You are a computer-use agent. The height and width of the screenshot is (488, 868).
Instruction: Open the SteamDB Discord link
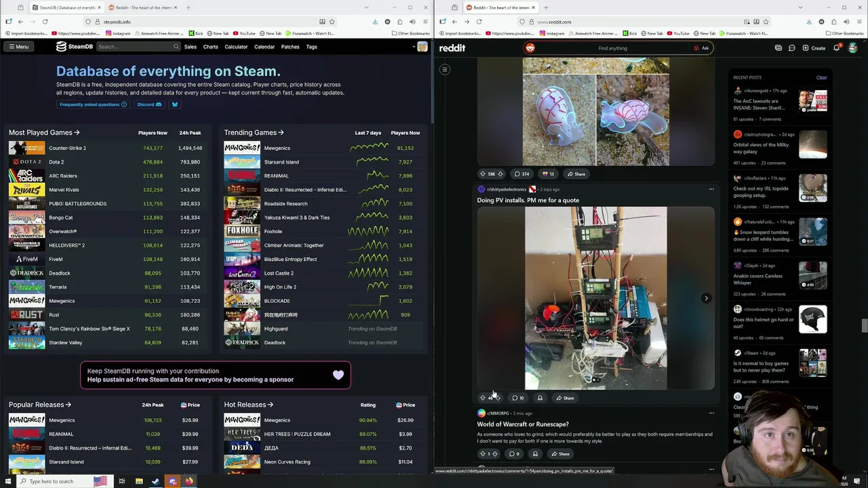coord(149,104)
